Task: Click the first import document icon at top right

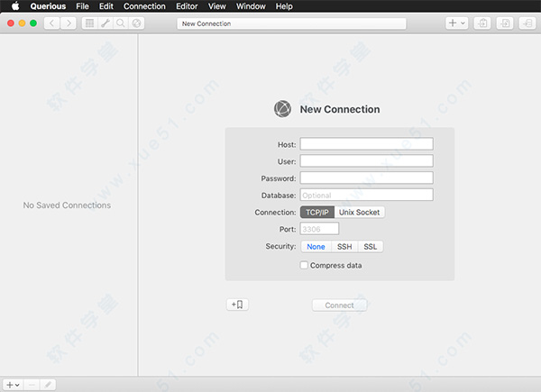Action: (x=482, y=23)
